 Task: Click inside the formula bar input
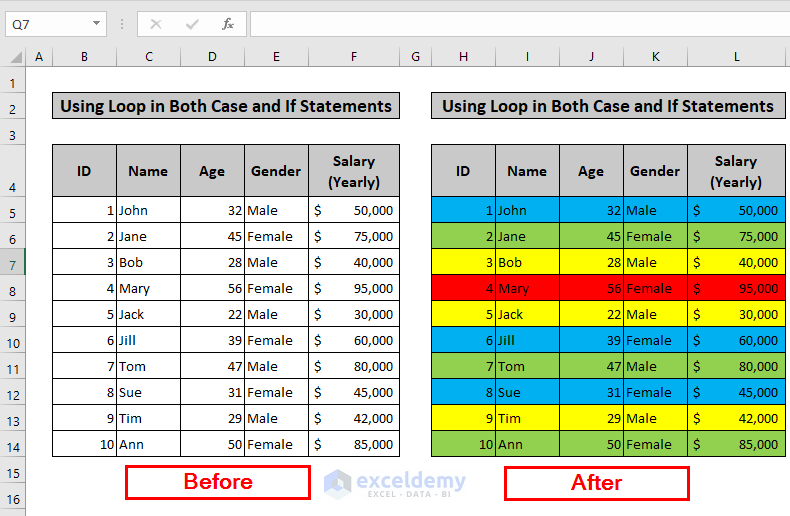(520, 24)
